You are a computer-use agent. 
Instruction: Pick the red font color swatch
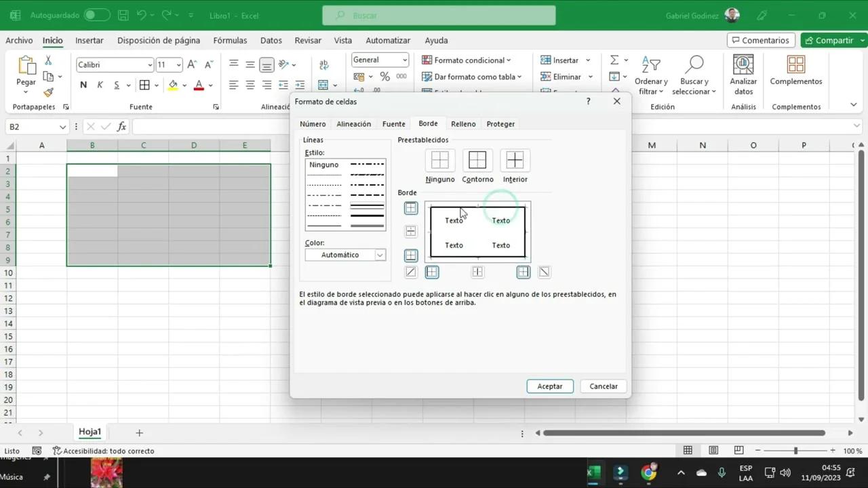click(199, 85)
